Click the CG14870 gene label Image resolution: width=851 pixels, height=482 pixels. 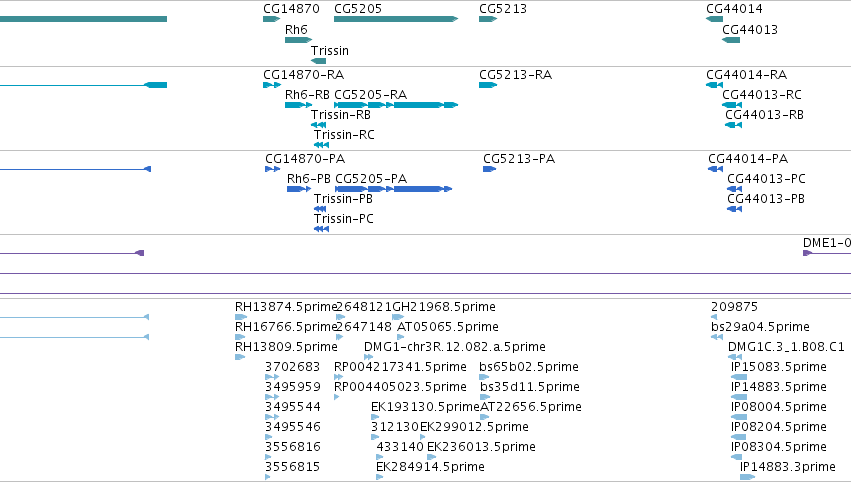tap(291, 9)
